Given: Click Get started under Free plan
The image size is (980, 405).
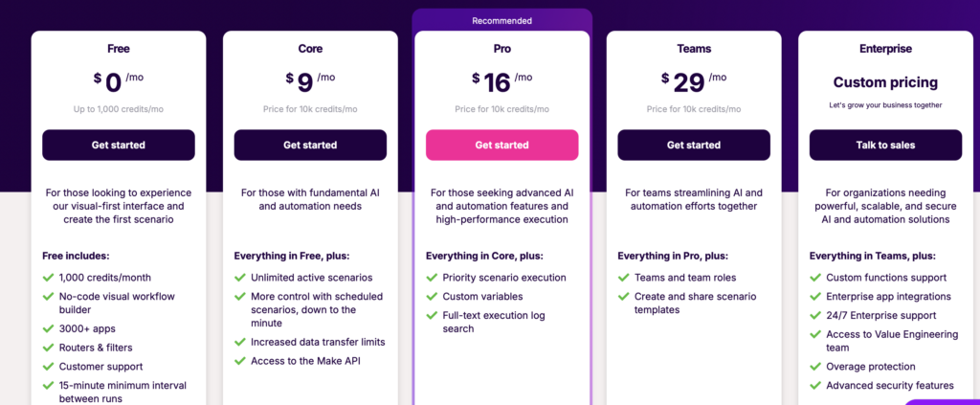Looking at the screenshot, I should point(118,145).
